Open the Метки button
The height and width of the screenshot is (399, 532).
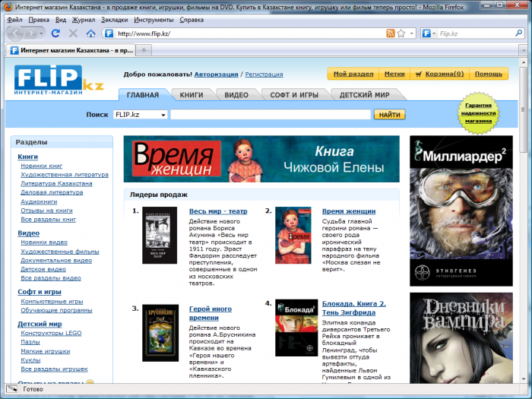click(x=394, y=74)
